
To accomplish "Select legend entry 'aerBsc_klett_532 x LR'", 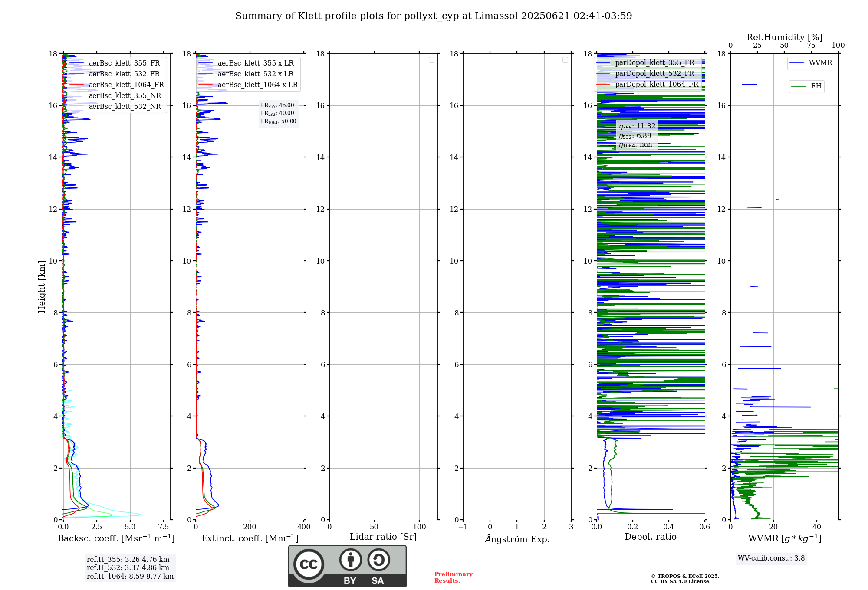I will click(x=246, y=74).
